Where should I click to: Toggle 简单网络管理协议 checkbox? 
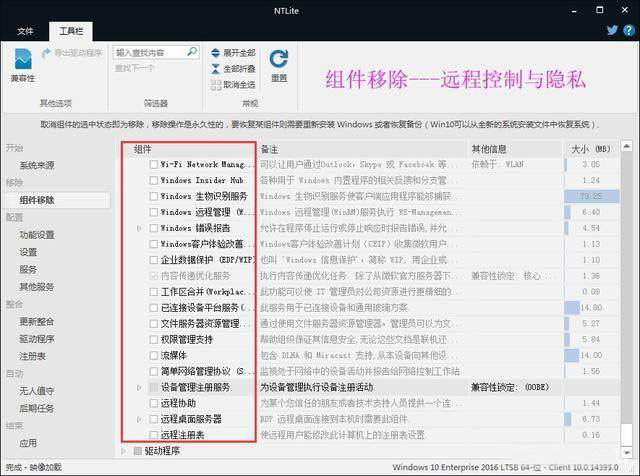coord(153,371)
